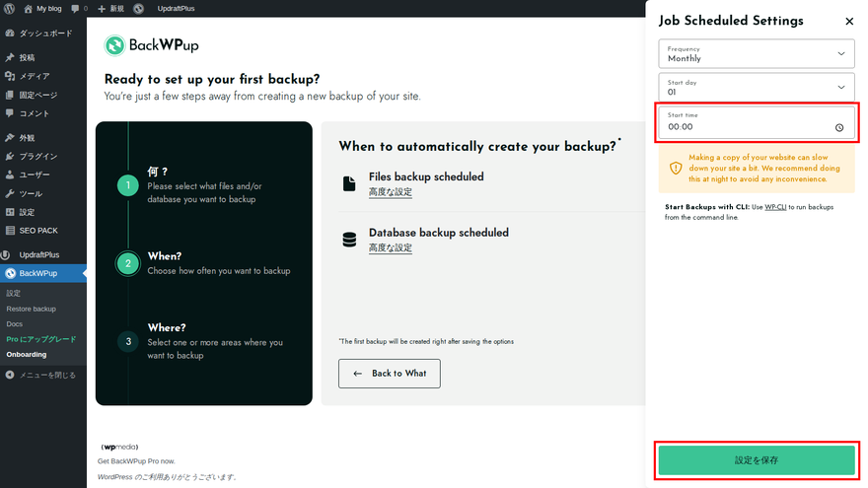The image size is (868, 488).
Task: Click Get BackWPup Pro now text
Action: pyautogui.click(x=136, y=461)
